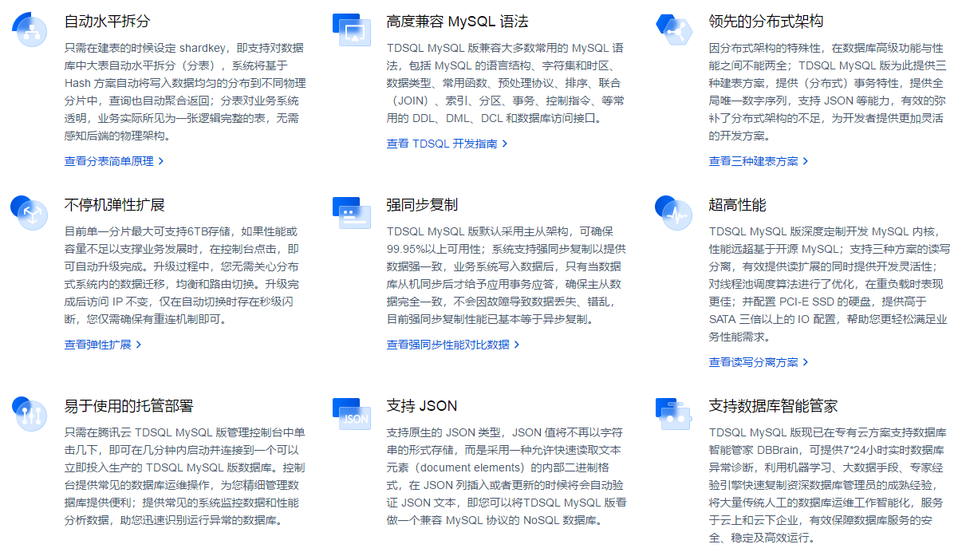Click the 领先的分布式架构 hexagon icon
The width and height of the screenshot is (962, 560).
click(x=674, y=30)
